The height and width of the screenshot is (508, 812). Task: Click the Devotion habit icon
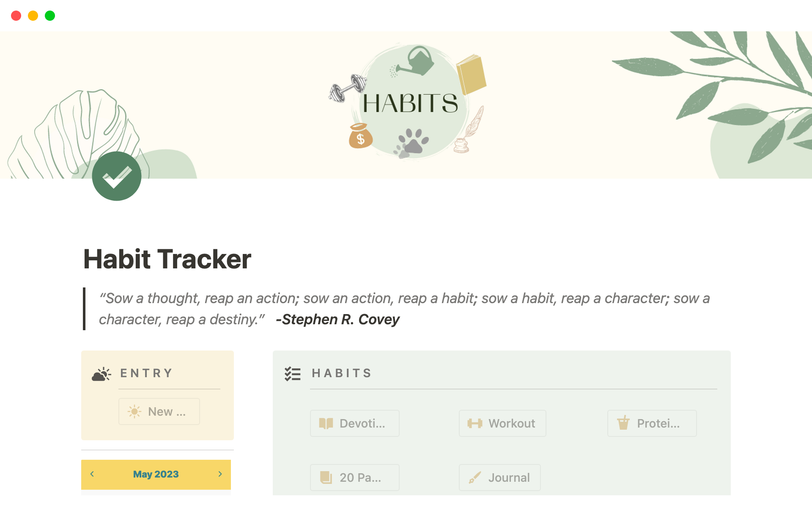coord(325,422)
